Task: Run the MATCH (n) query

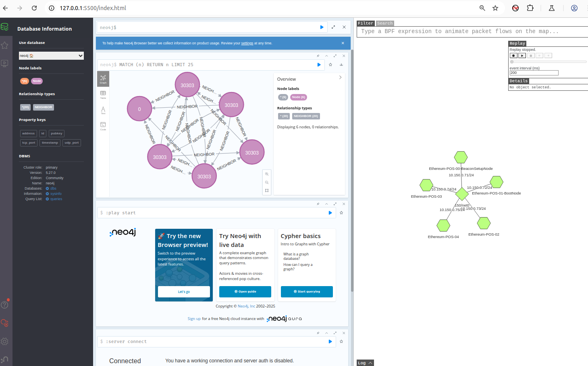Action: 319,65
